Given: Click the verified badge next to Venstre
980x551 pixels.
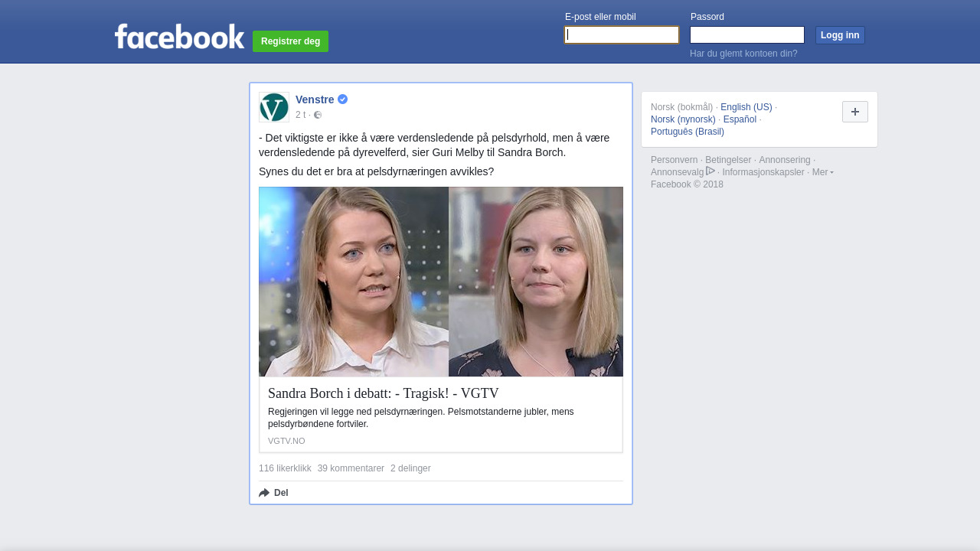Looking at the screenshot, I should [343, 99].
